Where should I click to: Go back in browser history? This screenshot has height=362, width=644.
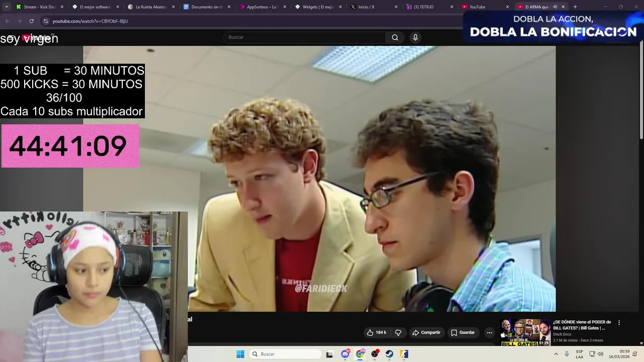[x=7, y=21]
